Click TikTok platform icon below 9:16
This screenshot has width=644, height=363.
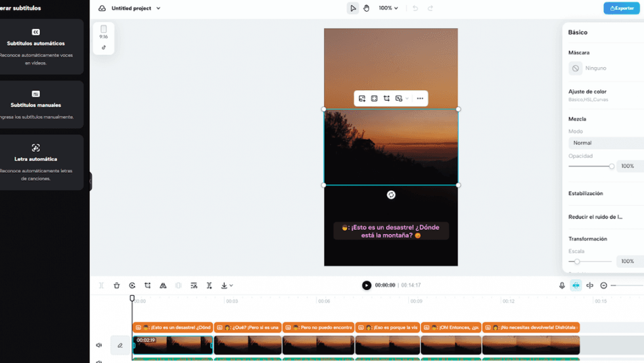[x=104, y=47]
